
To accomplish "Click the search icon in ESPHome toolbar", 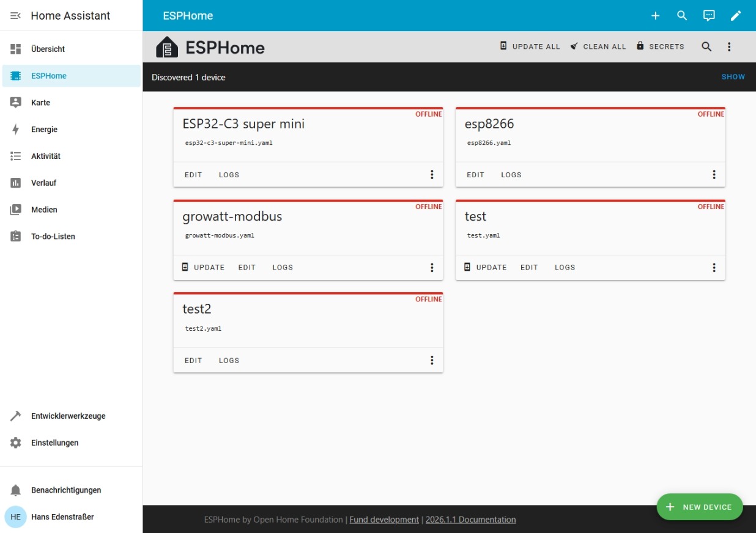I will pyautogui.click(x=706, y=46).
